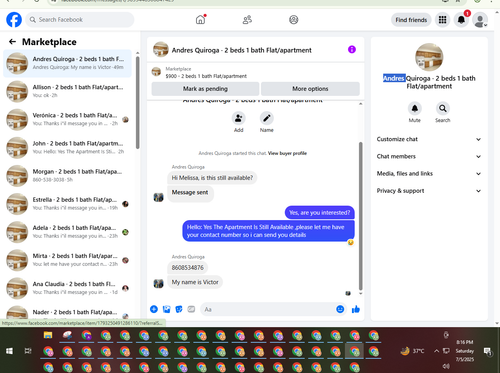Open the John conversation
The image size is (500, 373).
click(x=67, y=147)
